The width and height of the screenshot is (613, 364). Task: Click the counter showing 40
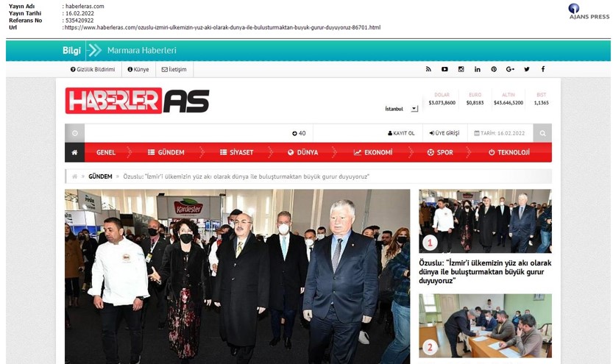(299, 133)
